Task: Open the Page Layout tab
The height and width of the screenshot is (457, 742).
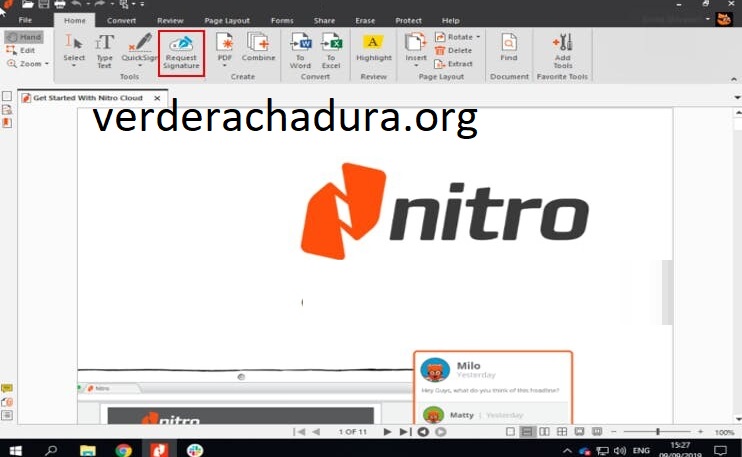Action: [x=227, y=20]
